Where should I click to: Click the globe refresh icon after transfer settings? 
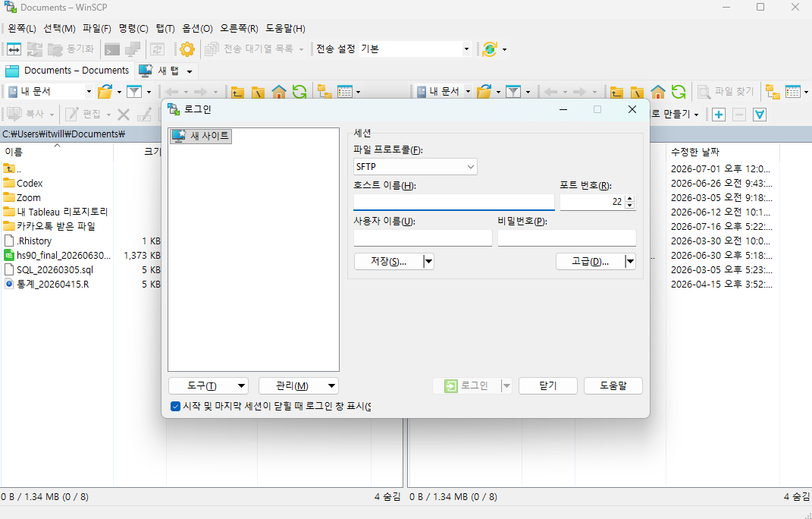tap(489, 49)
